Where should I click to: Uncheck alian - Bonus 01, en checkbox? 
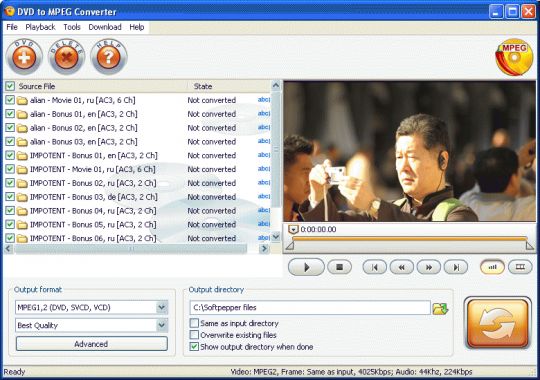[x=10, y=114]
